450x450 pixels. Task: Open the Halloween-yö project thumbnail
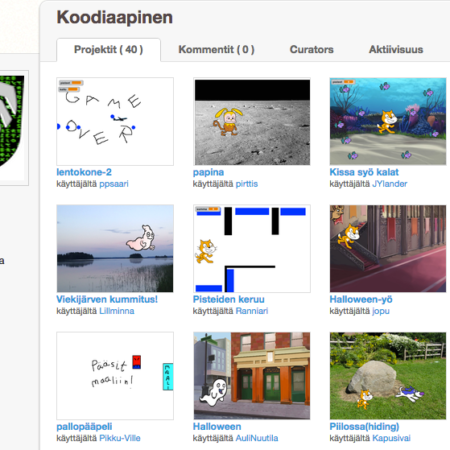click(x=388, y=249)
